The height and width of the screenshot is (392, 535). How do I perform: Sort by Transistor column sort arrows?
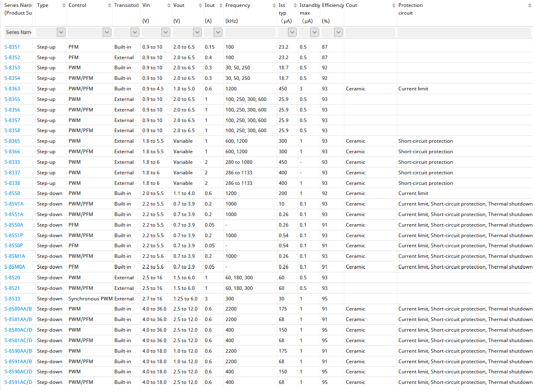click(x=138, y=5)
